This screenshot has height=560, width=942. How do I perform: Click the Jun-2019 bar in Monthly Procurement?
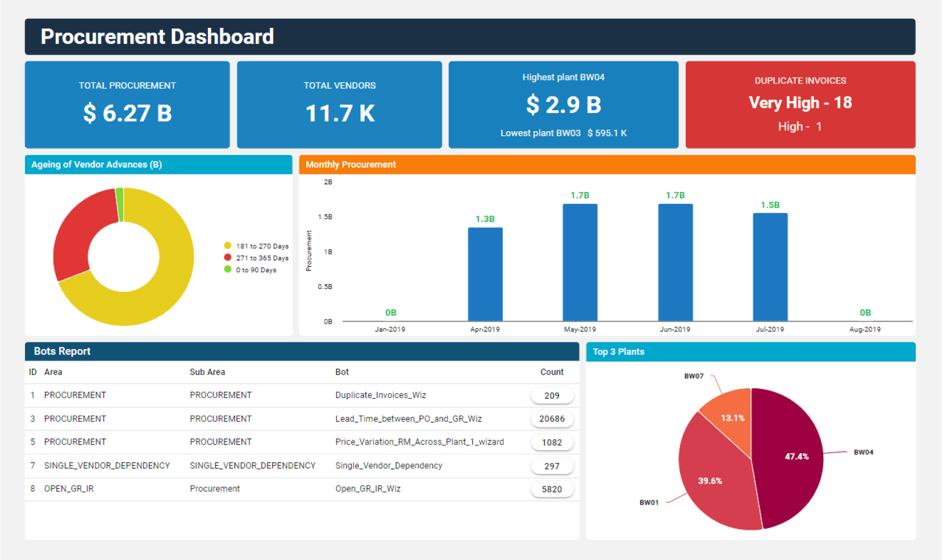[x=676, y=262]
